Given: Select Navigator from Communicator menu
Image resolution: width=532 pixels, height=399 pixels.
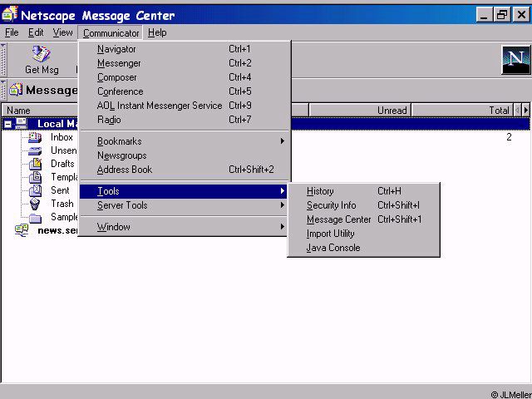Looking at the screenshot, I should point(185,49).
